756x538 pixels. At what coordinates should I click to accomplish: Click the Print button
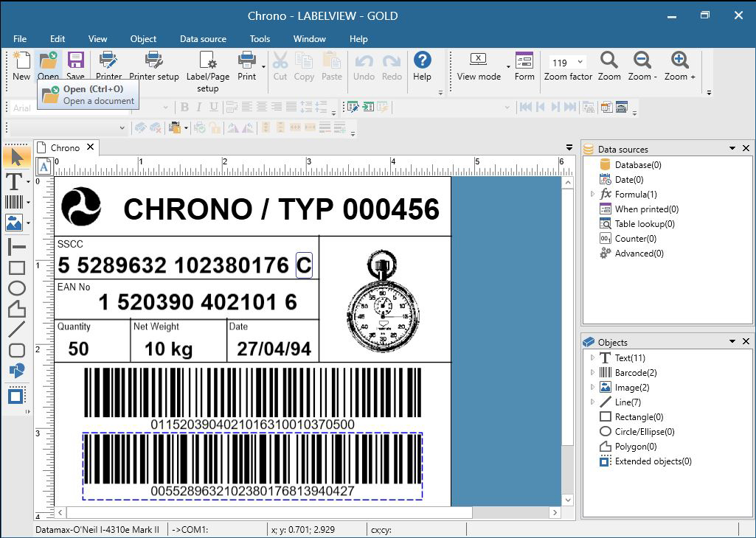248,65
